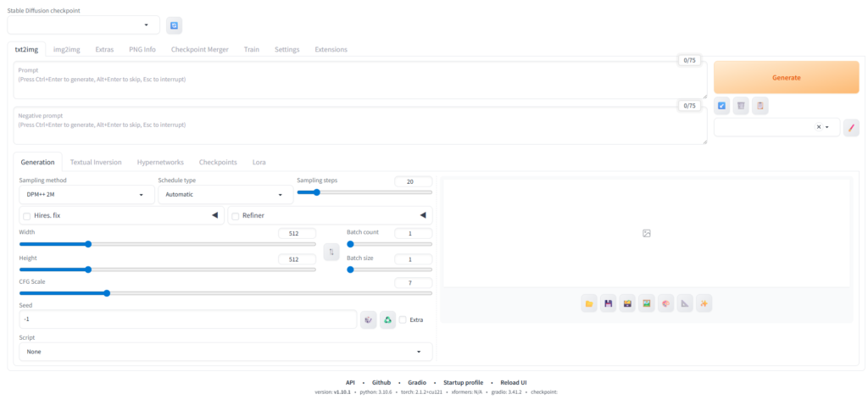Click the floppy disk save image icon

point(609,304)
